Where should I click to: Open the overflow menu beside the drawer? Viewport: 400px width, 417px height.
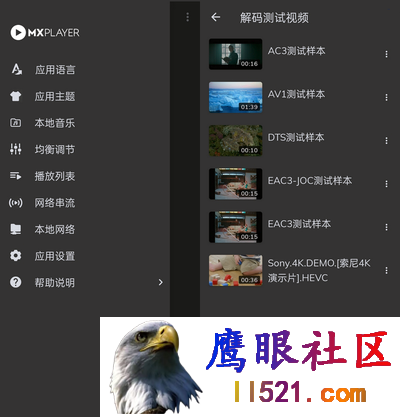pos(188,17)
